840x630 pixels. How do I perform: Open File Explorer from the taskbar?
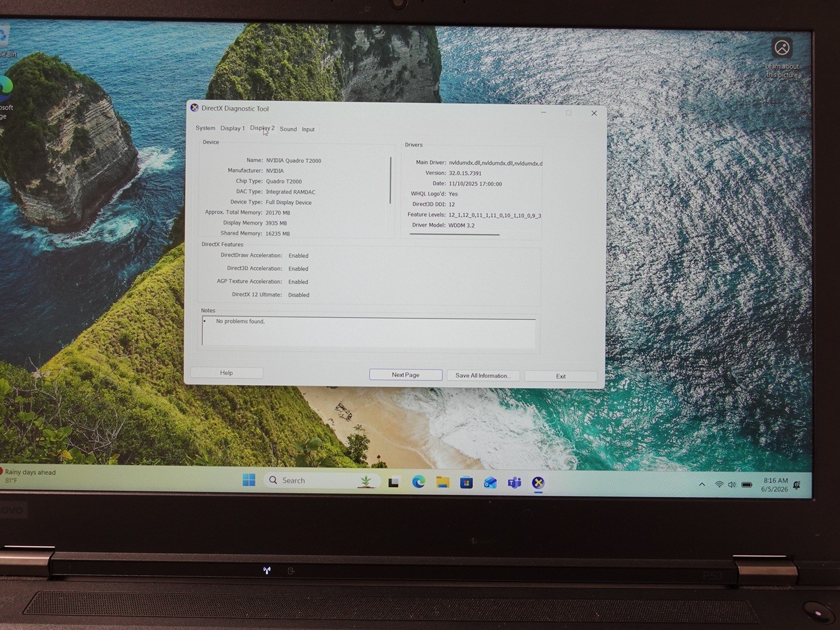point(442,482)
